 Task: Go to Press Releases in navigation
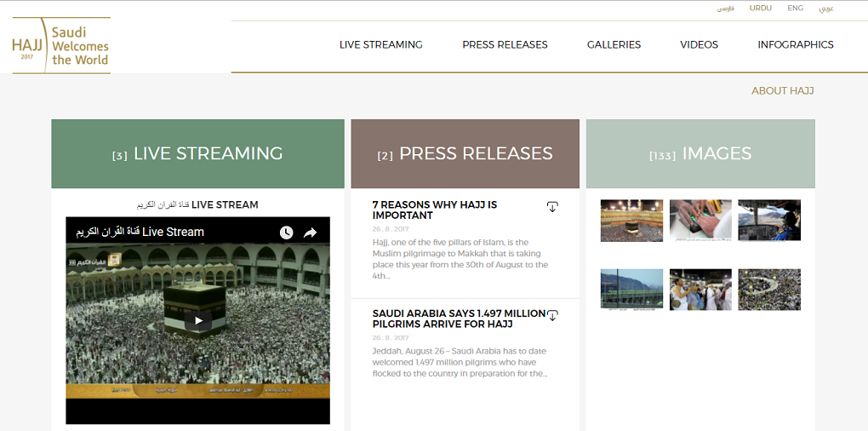tap(505, 44)
